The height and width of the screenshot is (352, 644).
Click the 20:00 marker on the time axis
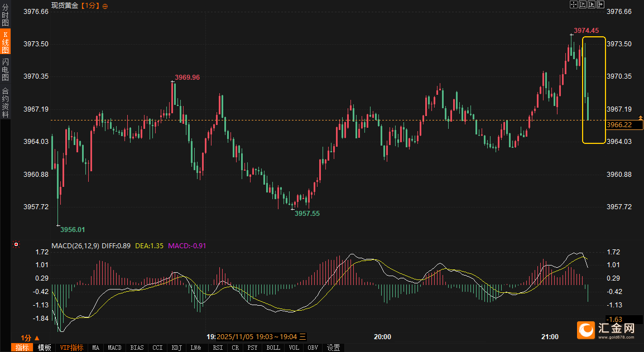click(382, 337)
